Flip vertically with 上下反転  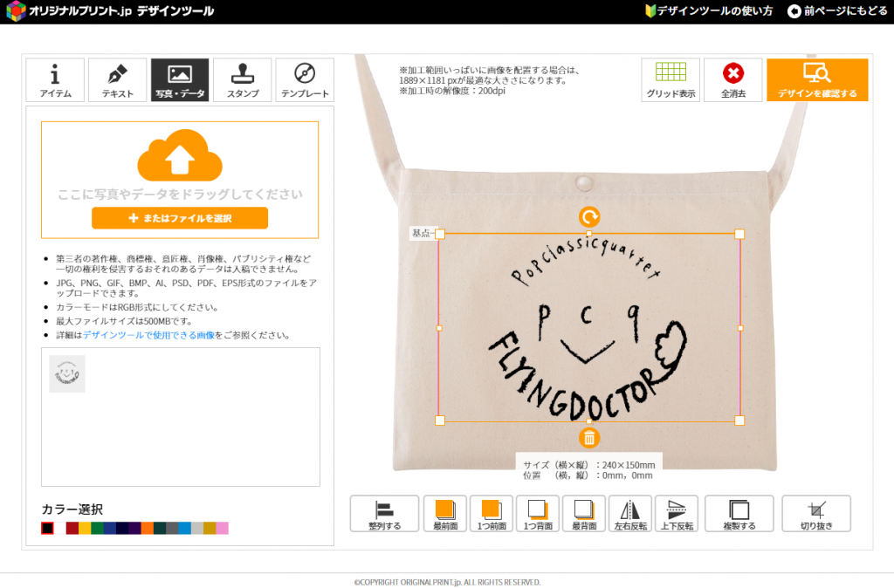pyautogui.click(x=677, y=513)
